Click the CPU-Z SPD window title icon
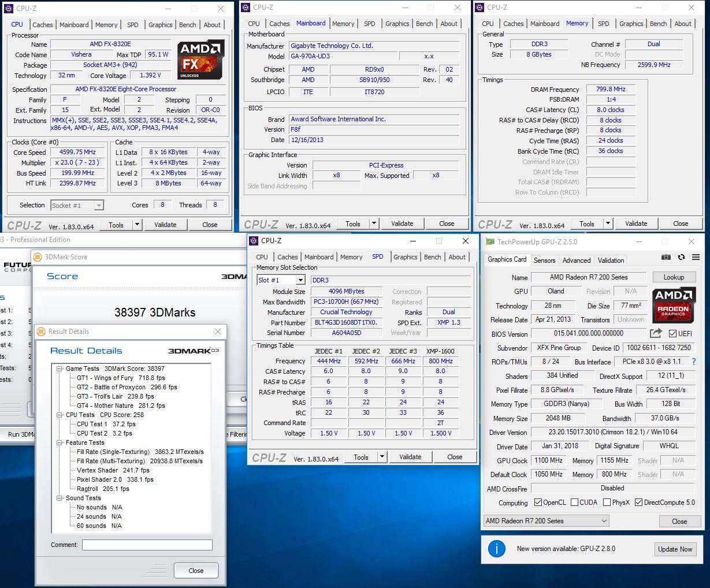The image size is (710, 588). coord(254,241)
